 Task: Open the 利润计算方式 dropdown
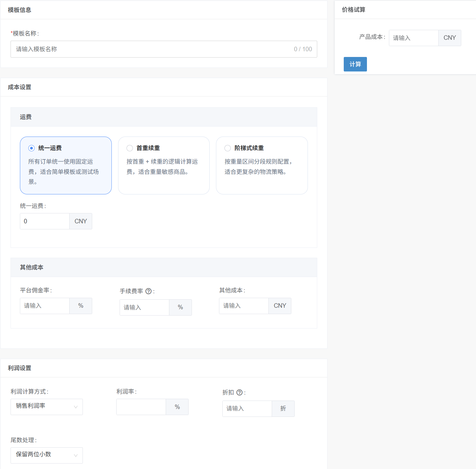coord(47,407)
